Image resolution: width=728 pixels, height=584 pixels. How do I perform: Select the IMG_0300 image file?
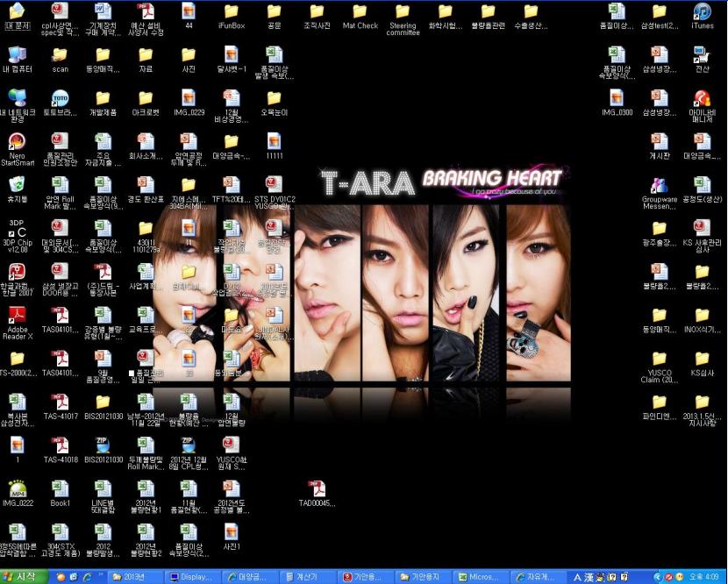coord(617,103)
